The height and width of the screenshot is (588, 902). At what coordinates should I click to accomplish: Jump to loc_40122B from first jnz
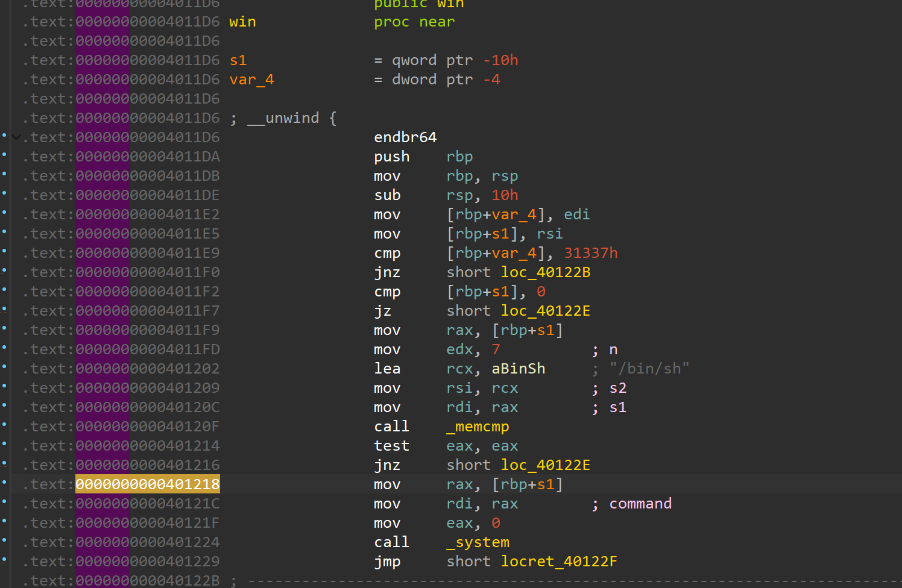coord(545,272)
